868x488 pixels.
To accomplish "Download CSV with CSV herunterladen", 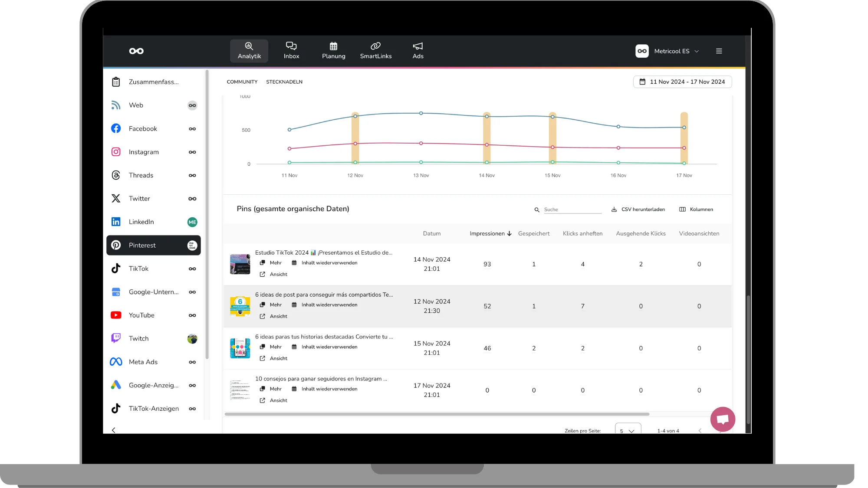I will tap(638, 210).
